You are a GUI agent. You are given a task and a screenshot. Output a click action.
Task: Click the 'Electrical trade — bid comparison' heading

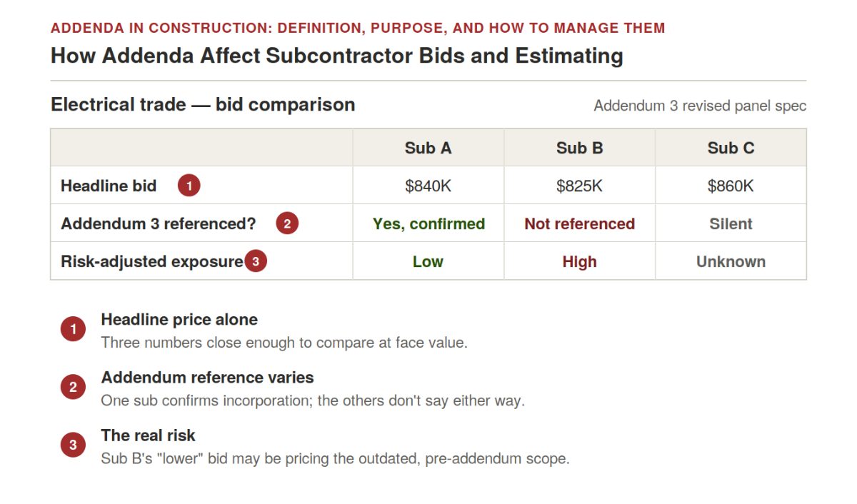(203, 104)
